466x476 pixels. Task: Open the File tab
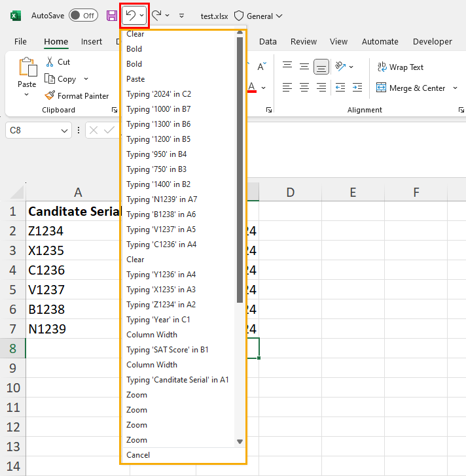pos(20,42)
